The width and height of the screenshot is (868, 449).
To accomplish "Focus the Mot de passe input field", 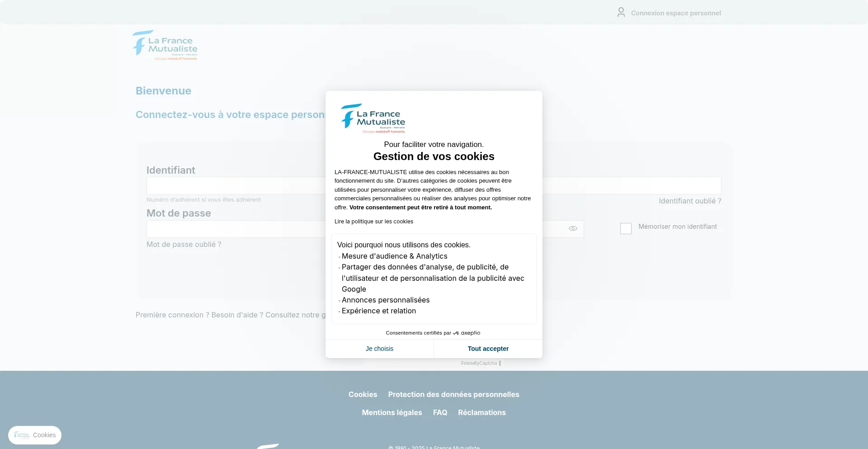I will [235, 229].
